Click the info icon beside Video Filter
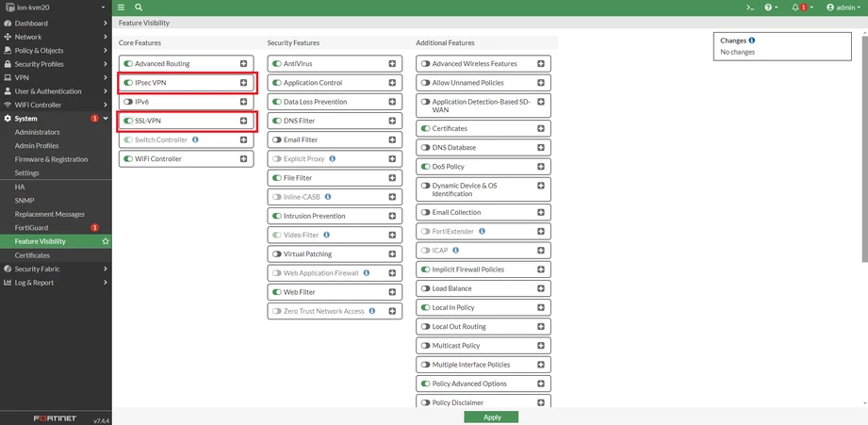 pos(327,235)
